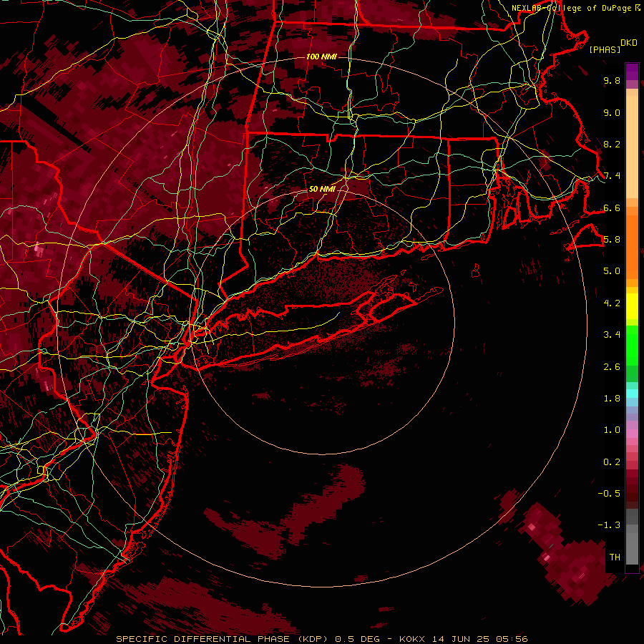Image resolution: width=644 pixels, height=644 pixels.
Task: Click the 2.6 scale value
Action: tap(612, 367)
